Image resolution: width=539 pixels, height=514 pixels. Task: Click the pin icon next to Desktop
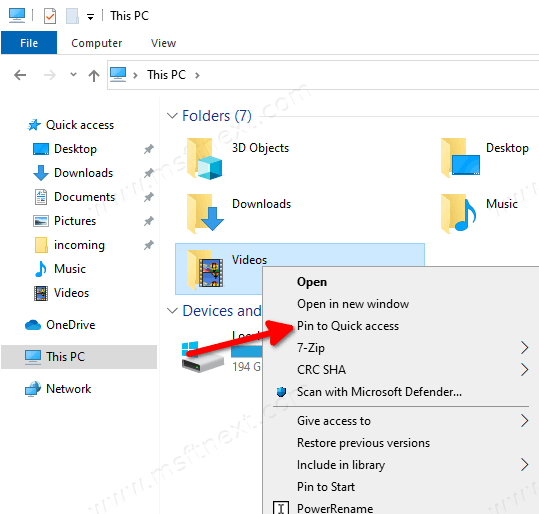[148, 149]
